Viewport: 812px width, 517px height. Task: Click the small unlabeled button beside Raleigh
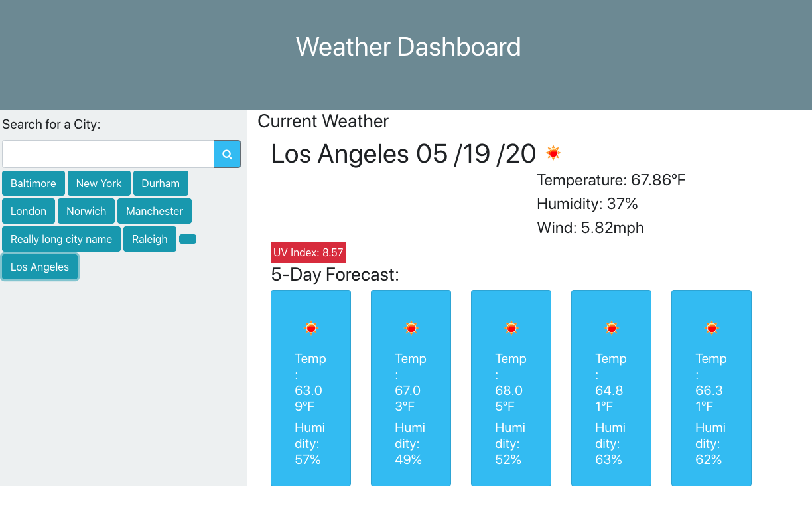point(188,239)
